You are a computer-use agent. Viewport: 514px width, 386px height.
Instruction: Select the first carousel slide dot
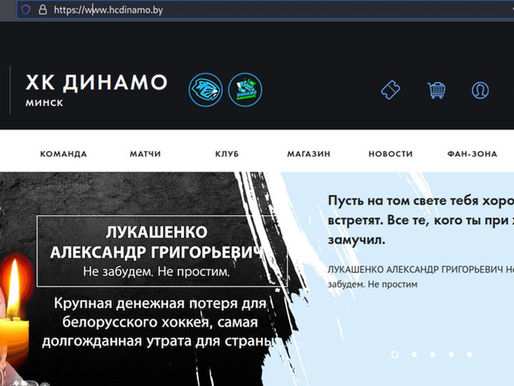click(x=395, y=354)
